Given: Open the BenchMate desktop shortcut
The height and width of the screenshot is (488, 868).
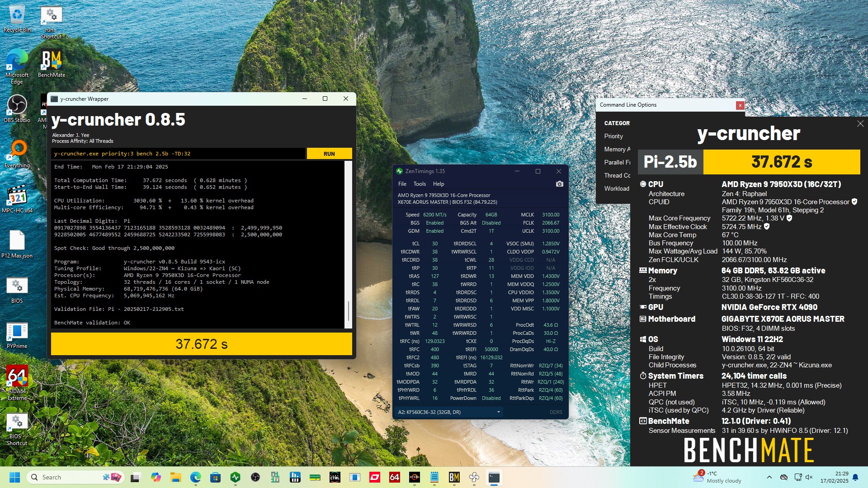Looking at the screenshot, I should pos(51,64).
